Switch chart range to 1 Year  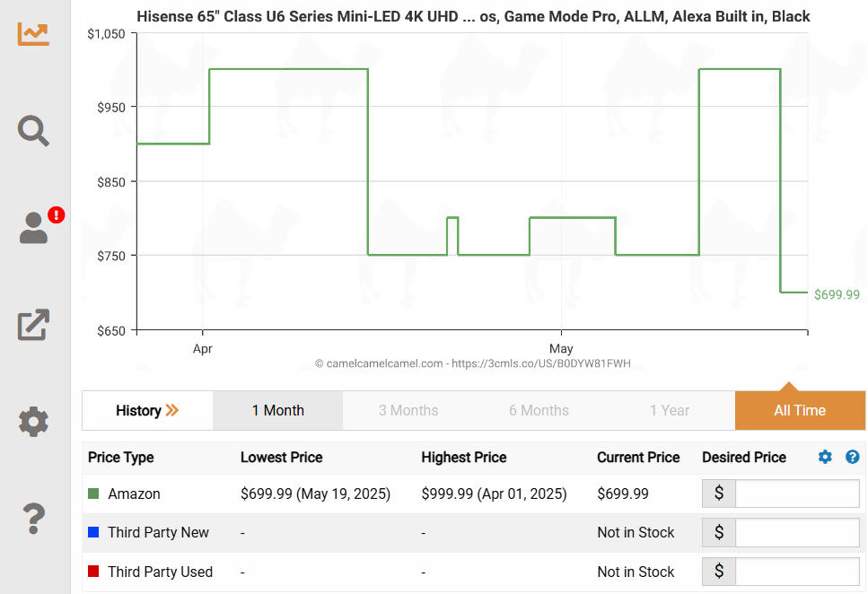click(670, 410)
